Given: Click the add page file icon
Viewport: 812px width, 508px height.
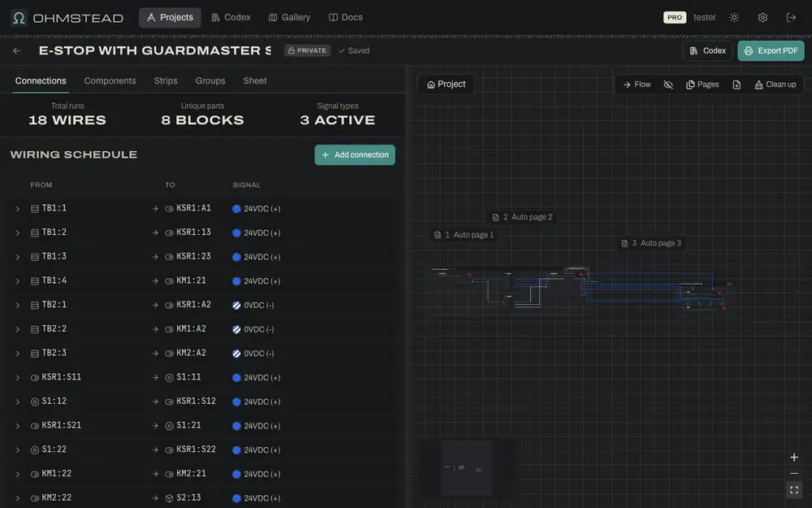Looking at the screenshot, I should pos(736,85).
